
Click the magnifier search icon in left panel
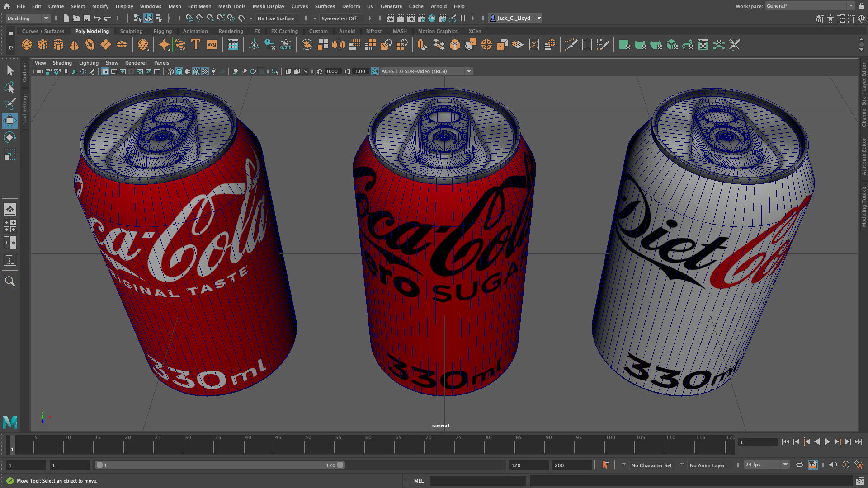coord(10,282)
